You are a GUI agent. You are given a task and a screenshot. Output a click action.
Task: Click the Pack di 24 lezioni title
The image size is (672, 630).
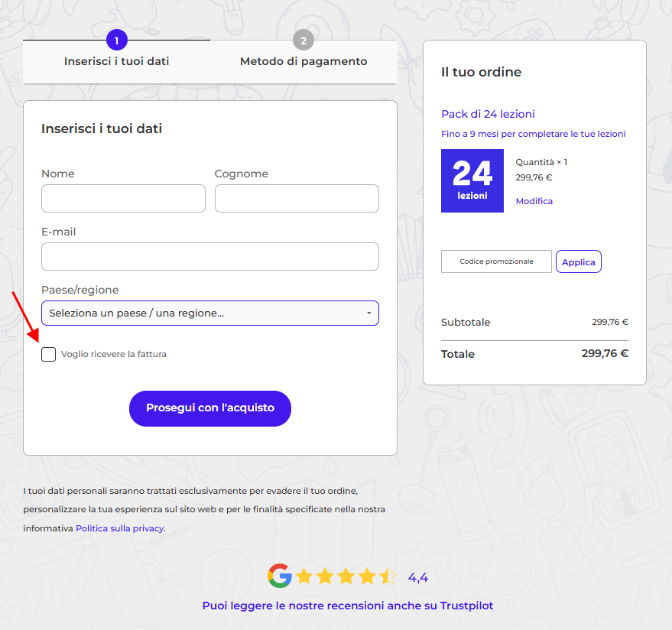[x=488, y=114]
